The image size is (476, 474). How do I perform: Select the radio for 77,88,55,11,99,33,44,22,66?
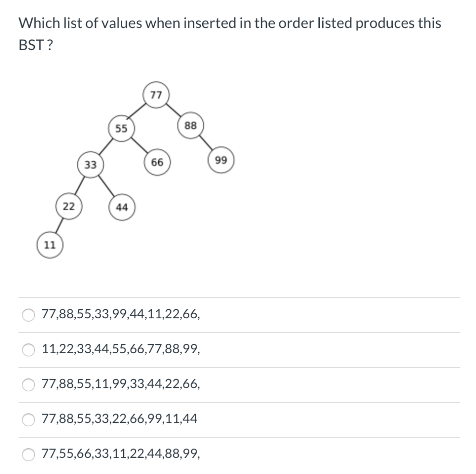pos(28,384)
